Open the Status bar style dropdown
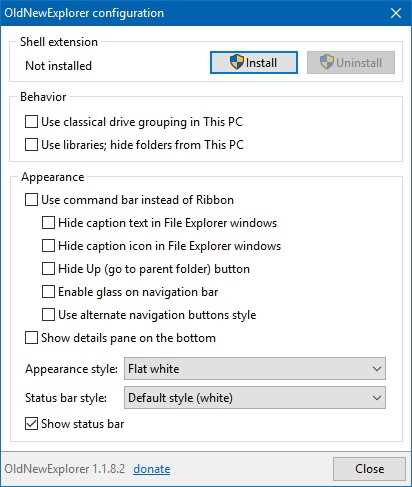This screenshot has height=487, width=412. point(255,398)
